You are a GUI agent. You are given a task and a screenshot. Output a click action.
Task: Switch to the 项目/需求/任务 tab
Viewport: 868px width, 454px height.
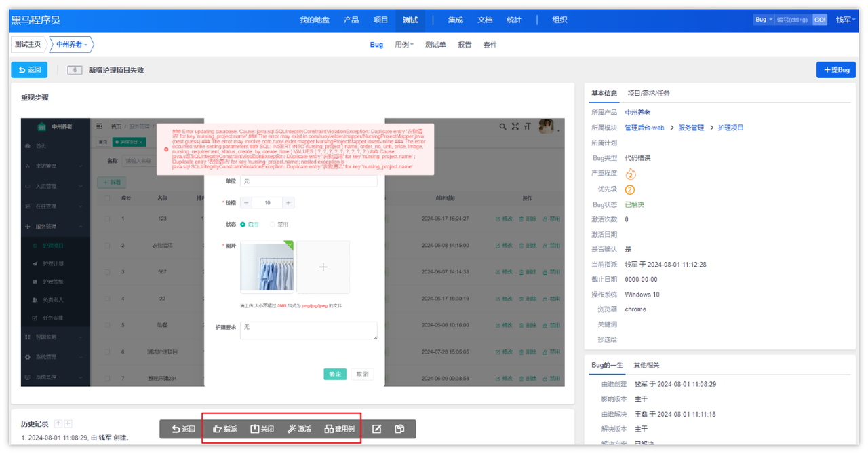(x=649, y=93)
